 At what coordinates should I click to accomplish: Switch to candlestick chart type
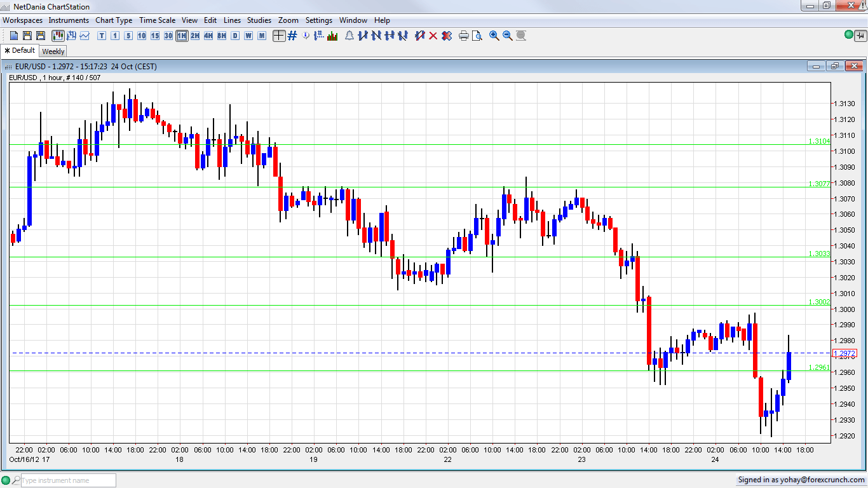click(x=58, y=36)
